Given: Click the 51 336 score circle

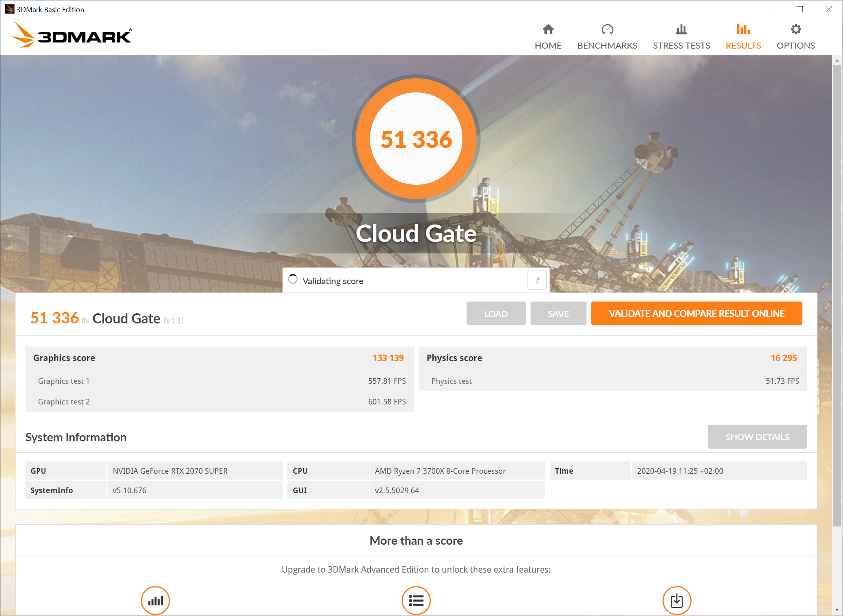Looking at the screenshot, I should pos(416,139).
